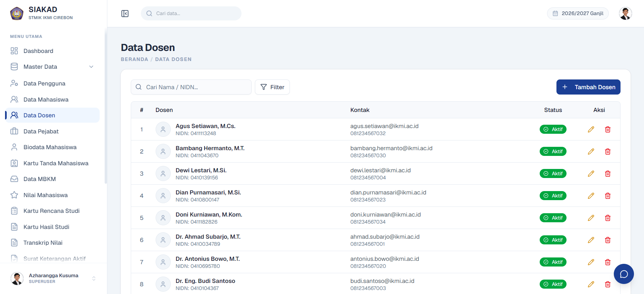Edit Dr. Antonius Bowo via the pencil icon
Screen dimensions: 644x294
pyautogui.click(x=591, y=262)
